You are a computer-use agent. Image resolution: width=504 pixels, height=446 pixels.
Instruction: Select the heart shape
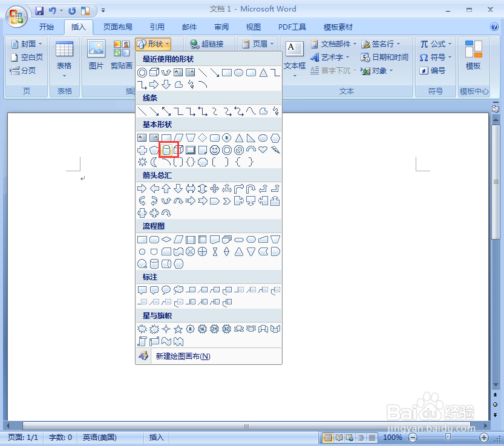(x=263, y=149)
